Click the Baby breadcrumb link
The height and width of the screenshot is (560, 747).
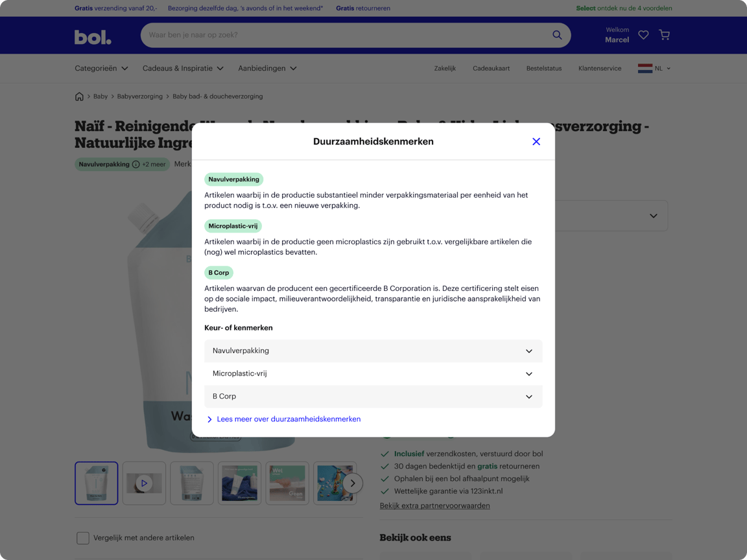click(x=101, y=96)
